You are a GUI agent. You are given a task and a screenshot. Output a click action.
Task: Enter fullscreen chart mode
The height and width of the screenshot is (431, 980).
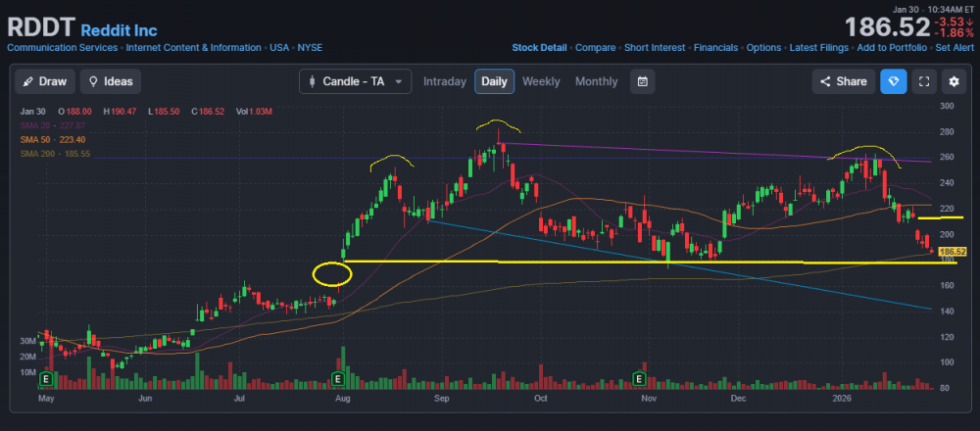pos(922,81)
